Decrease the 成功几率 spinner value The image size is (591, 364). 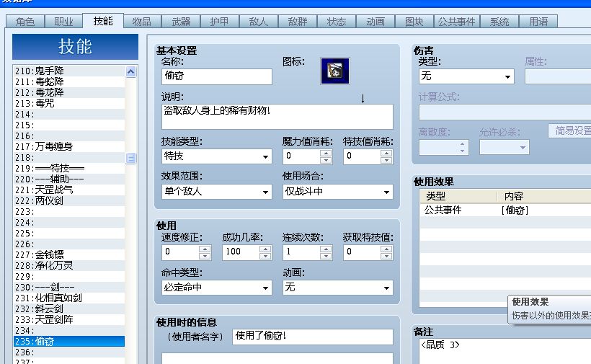(265, 256)
